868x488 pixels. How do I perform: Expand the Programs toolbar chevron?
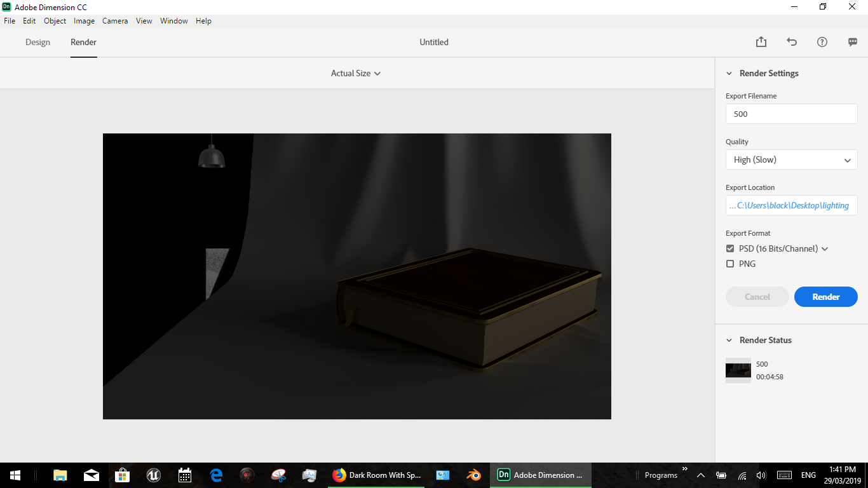coord(685,469)
